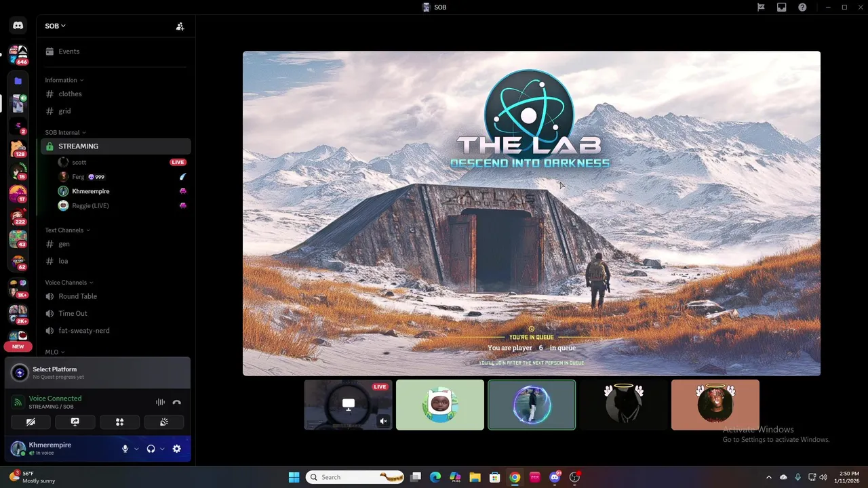This screenshot has height=488, width=868.
Task: Open Google Chrome from taskbar
Action: [515, 477]
